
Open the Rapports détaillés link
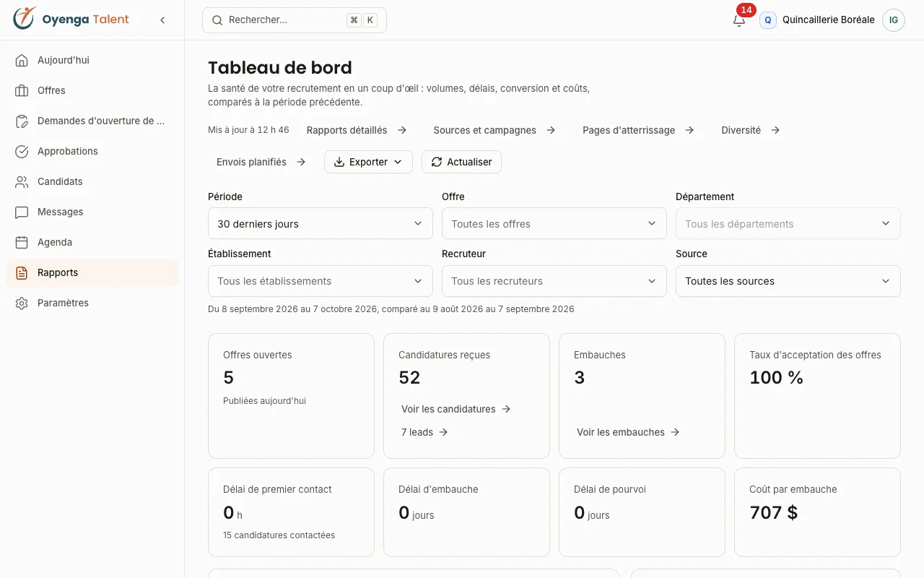click(357, 130)
